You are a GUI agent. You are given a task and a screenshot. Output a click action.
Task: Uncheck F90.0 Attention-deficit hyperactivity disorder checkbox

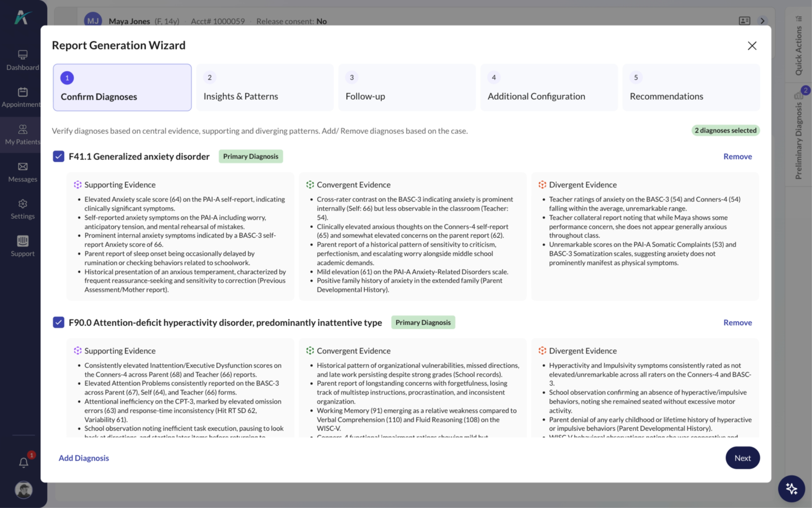58,323
